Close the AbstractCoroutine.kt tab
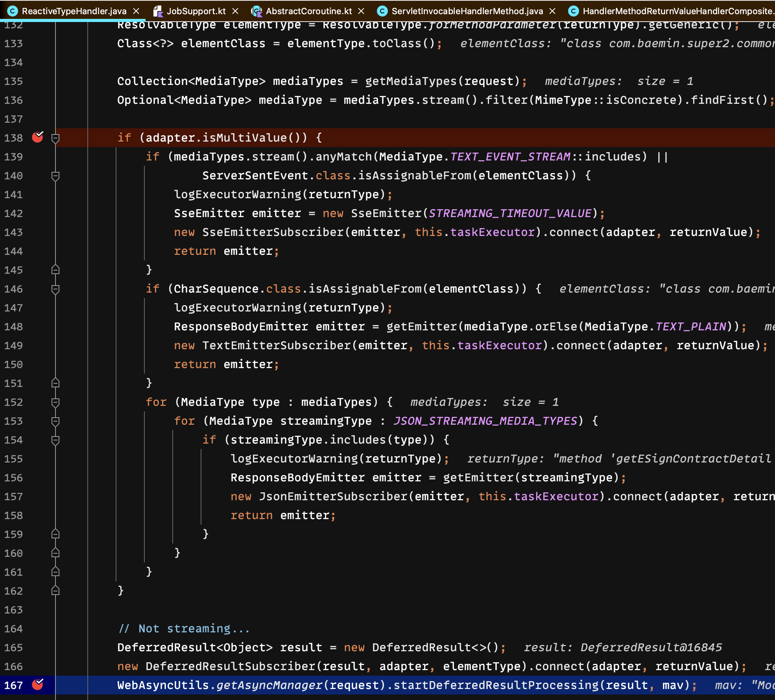The width and height of the screenshot is (775, 700). click(x=361, y=11)
